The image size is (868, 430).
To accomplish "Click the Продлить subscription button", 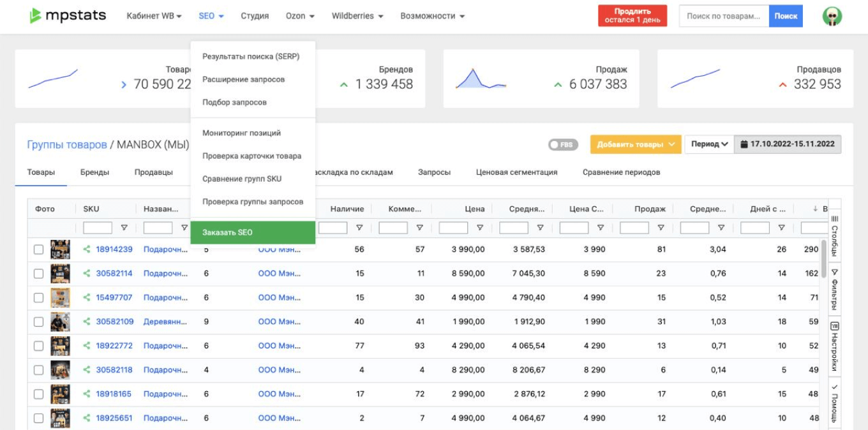I will point(631,14).
